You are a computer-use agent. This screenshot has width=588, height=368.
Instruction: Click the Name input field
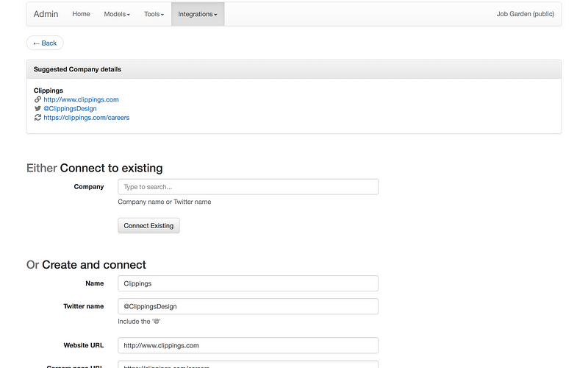click(248, 283)
